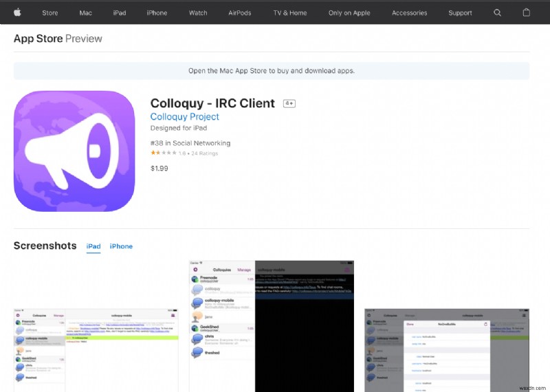
Task: Open the dark portrait screenshot thumbnail
Action: (272, 326)
